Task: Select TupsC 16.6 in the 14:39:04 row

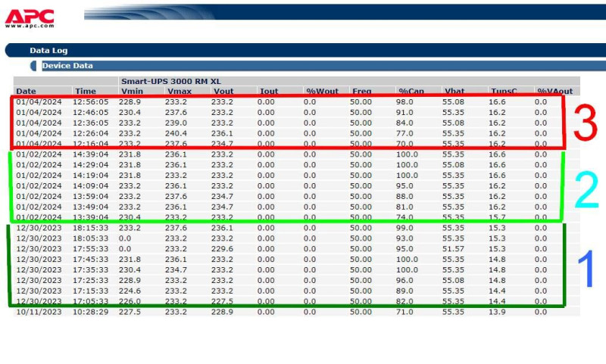Action: pyautogui.click(x=497, y=154)
